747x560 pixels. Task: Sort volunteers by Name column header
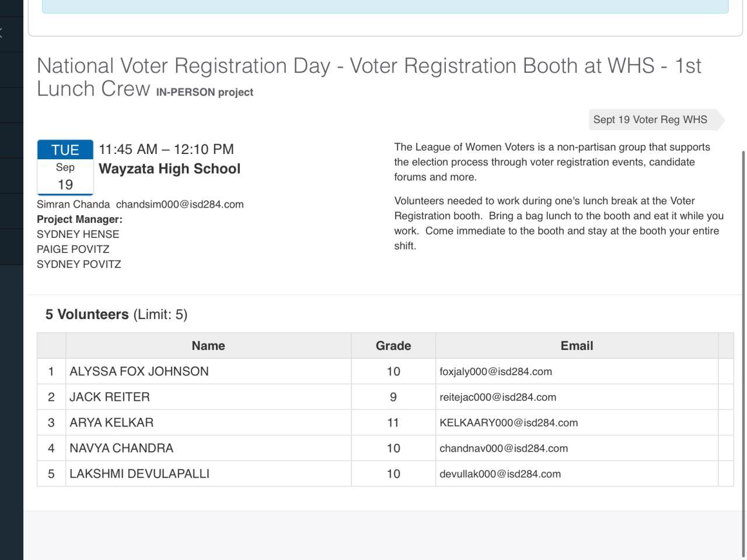pyautogui.click(x=208, y=346)
